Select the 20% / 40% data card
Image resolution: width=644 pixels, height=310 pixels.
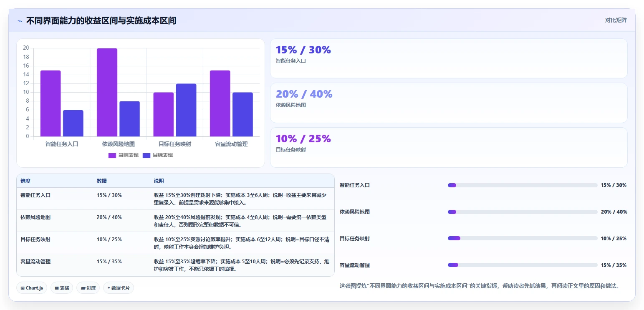449,103
